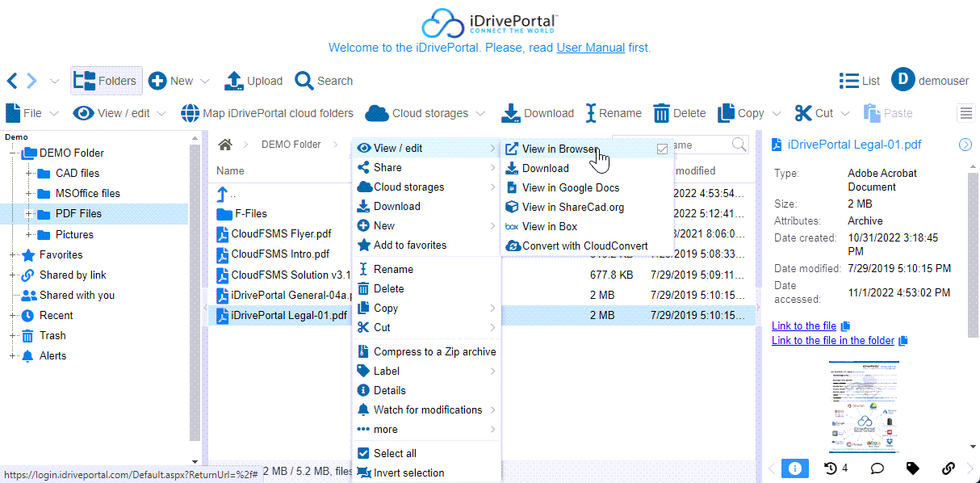Toggle checkbox next to search field
This screenshot has height=483, width=980.
click(x=662, y=149)
